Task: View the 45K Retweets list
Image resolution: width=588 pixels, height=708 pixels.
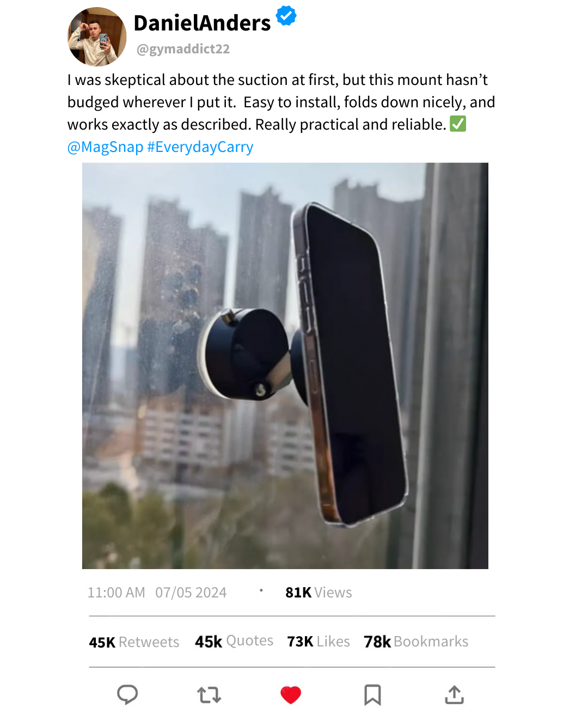Action: pos(134,642)
